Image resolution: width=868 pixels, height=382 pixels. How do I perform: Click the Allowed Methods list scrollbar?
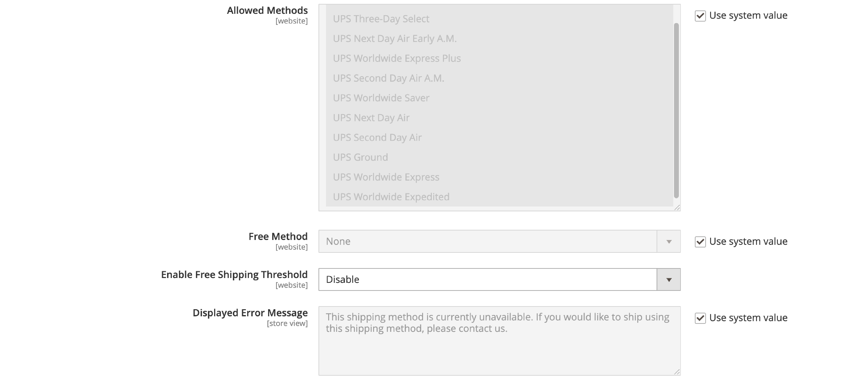pos(676,111)
